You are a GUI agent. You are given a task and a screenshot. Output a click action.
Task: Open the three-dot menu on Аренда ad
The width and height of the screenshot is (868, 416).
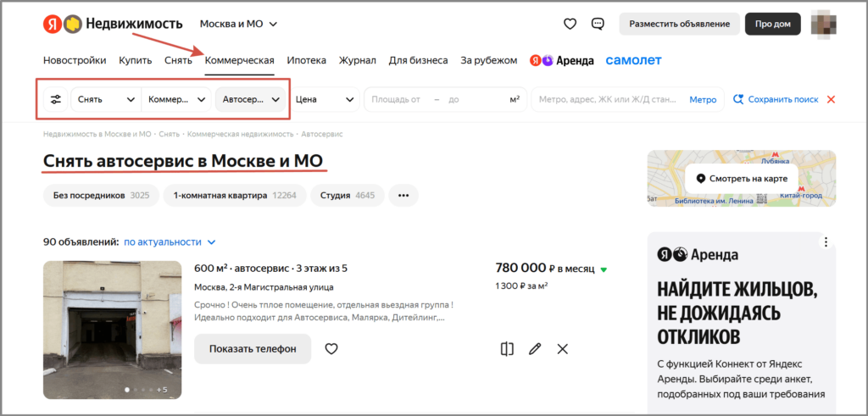[x=826, y=242]
